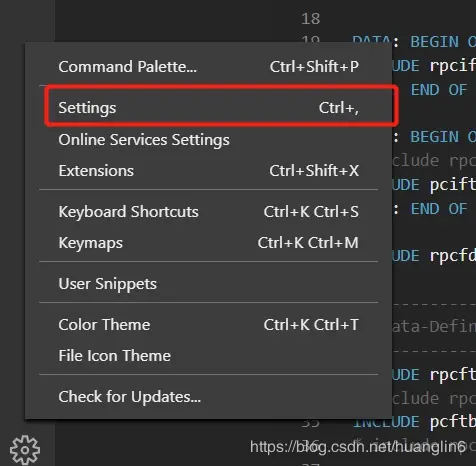The height and width of the screenshot is (466, 476).
Task: Open Online Services Settings
Action: pyautogui.click(x=209, y=139)
